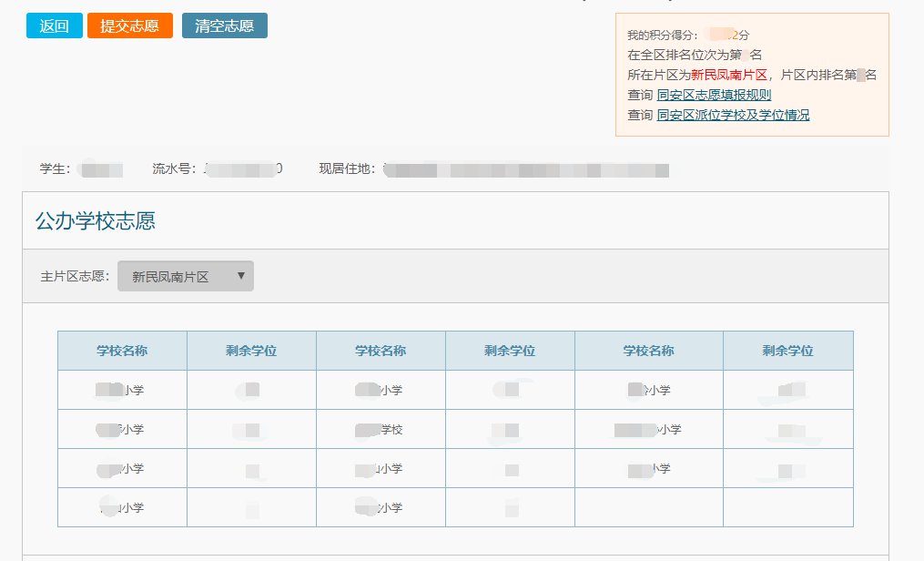Click the 我的积分得分 score line
Image resolution: width=924 pixels, height=561 pixels.
(x=687, y=35)
